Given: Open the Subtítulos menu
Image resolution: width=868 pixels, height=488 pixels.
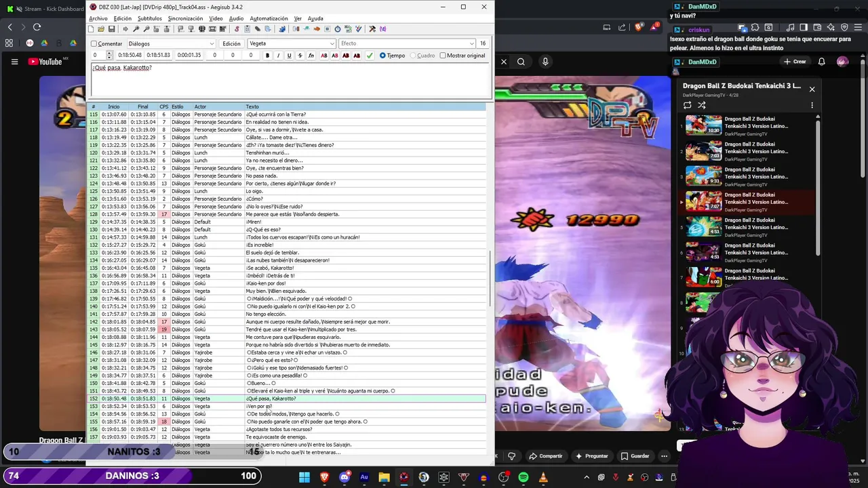Looking at the screenshot, I should (149, 18).
